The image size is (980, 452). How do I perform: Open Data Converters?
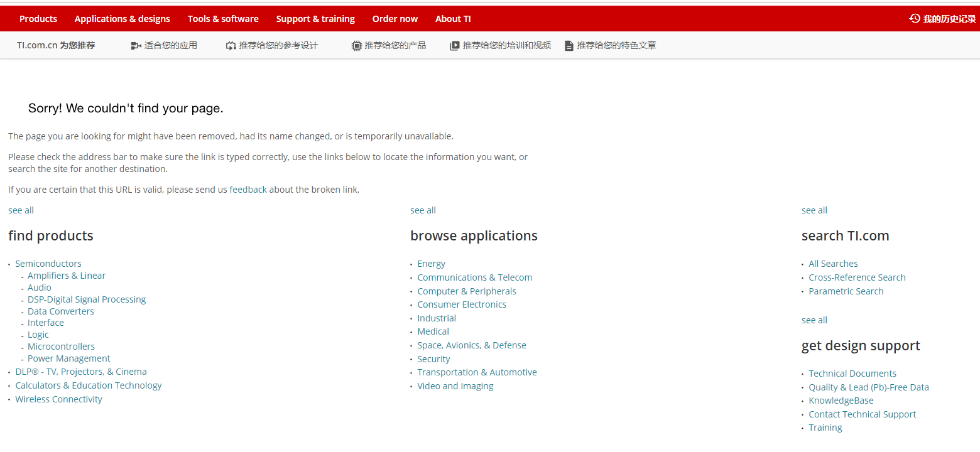coord(61,311)
